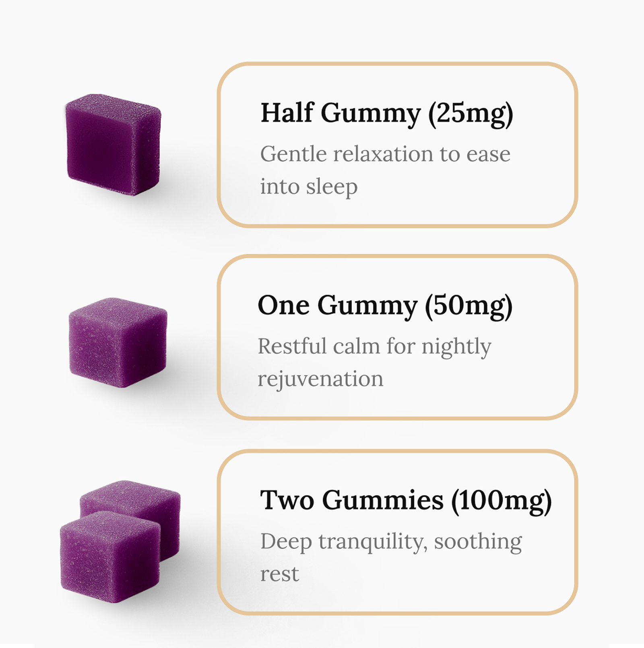Screen dimensions: 644x648
Task: Click the tan top border of the Half Gummy card
Action: pos(397,64)
